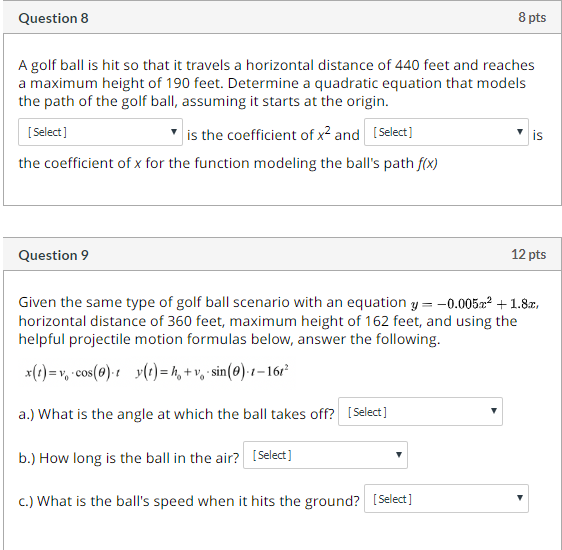This screenshot has height=550, width=562.
Task: Click the Question 8 heading
Action: click(x=53, y=18)
